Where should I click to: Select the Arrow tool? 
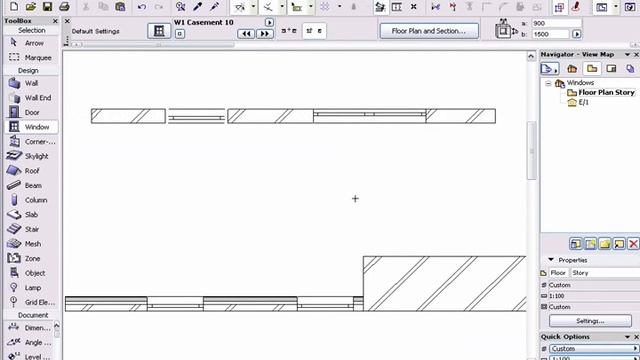(x=31, y=43)
